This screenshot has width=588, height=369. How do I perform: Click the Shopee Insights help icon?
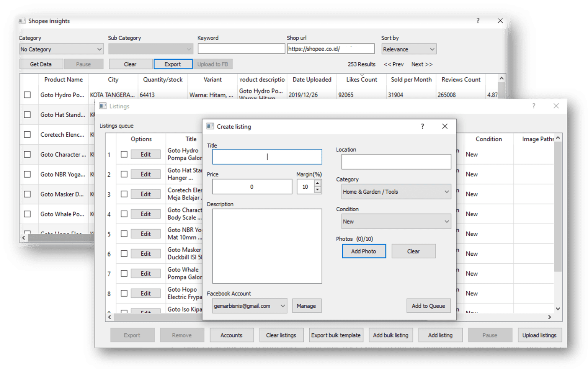(x=478, y=21)
